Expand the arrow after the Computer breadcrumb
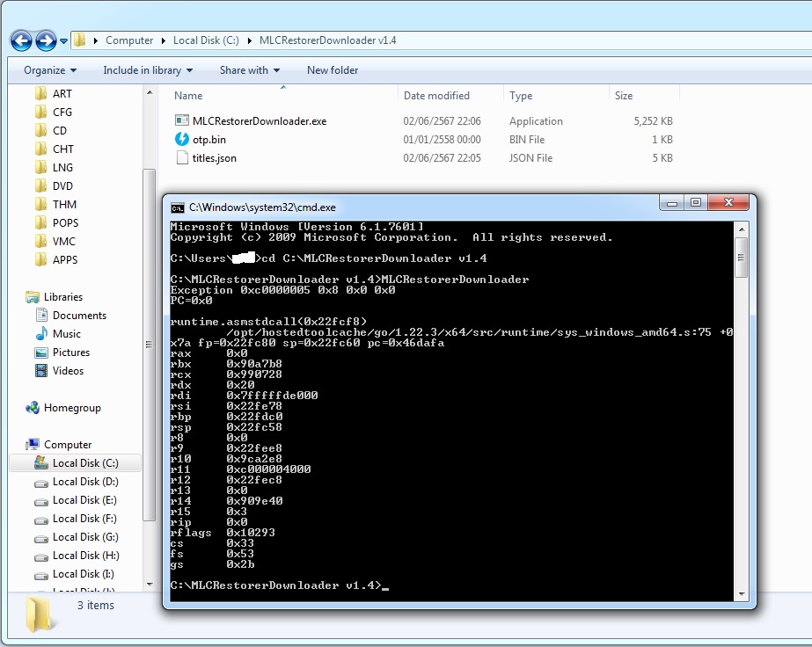The width and height of the screenshot is (812, 647). coord(163,40)
